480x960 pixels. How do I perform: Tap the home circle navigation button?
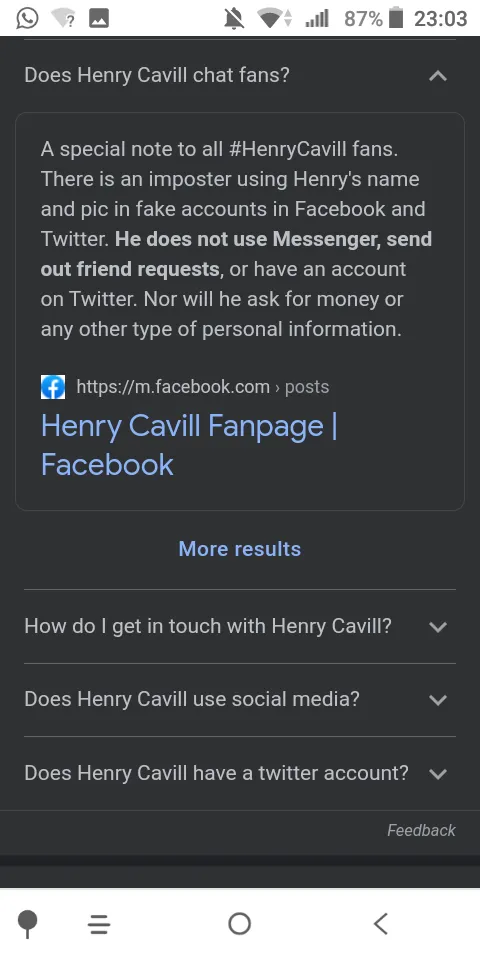(239, 923)
